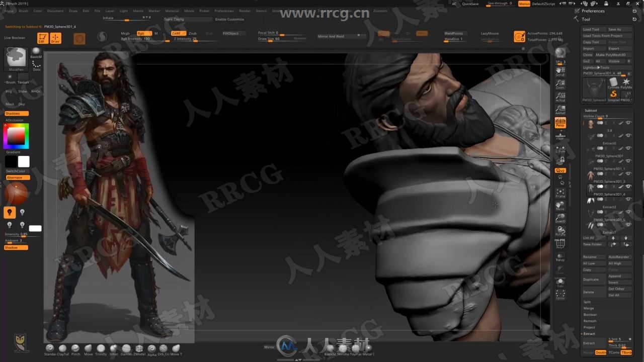Click the orange circle icon beside Draw
This screenshot has height=362, width=644.
(79, 38)
